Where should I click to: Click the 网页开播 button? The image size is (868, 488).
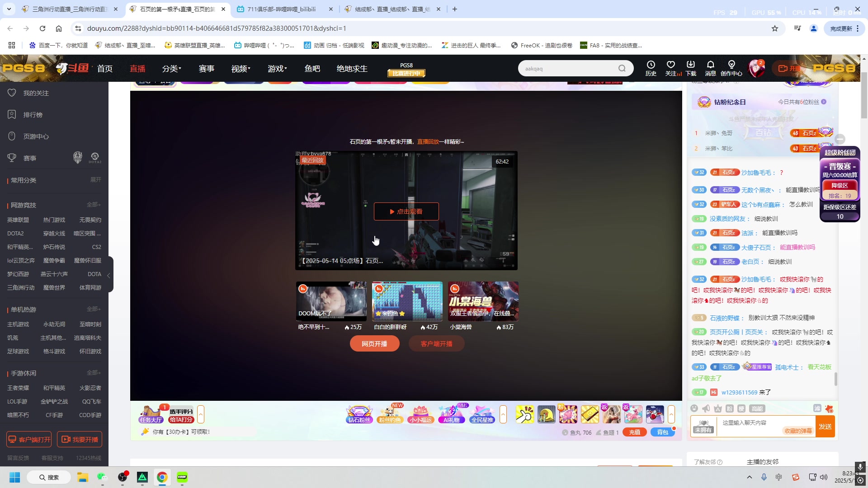(374, 344)
